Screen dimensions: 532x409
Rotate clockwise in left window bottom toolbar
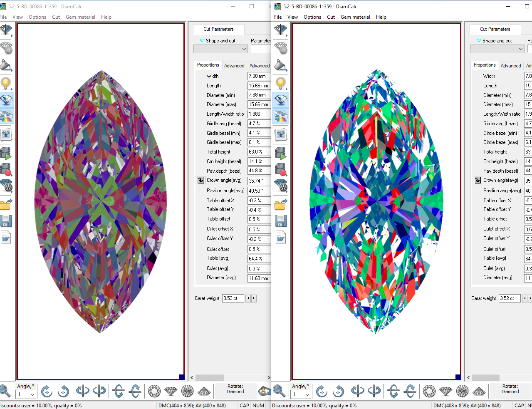coord(47,391)
